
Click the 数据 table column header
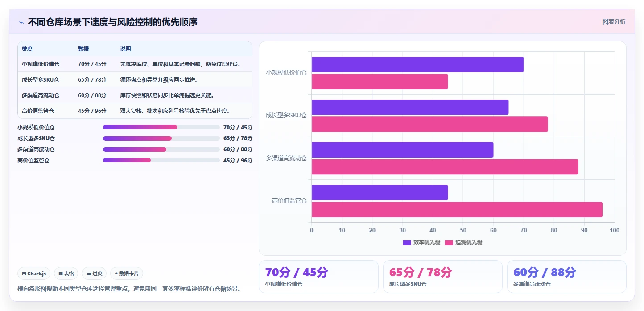pyautogui.click(x=83, y=49)
